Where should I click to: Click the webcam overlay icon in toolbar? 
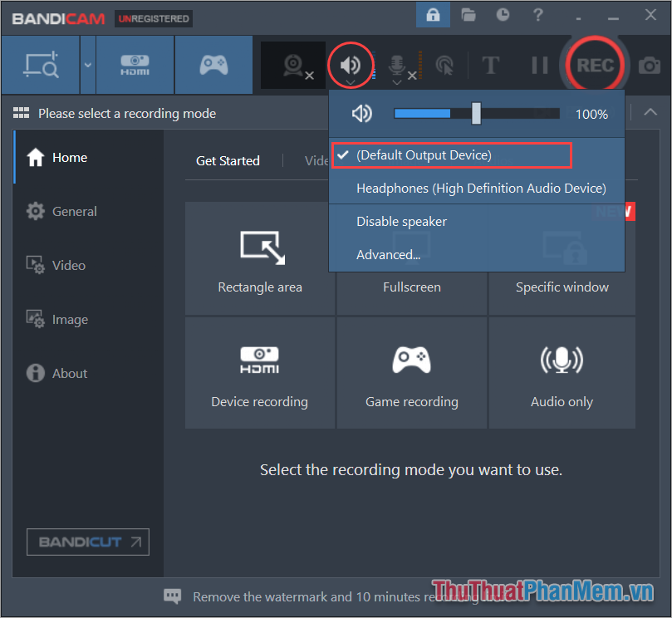(291, 65)
